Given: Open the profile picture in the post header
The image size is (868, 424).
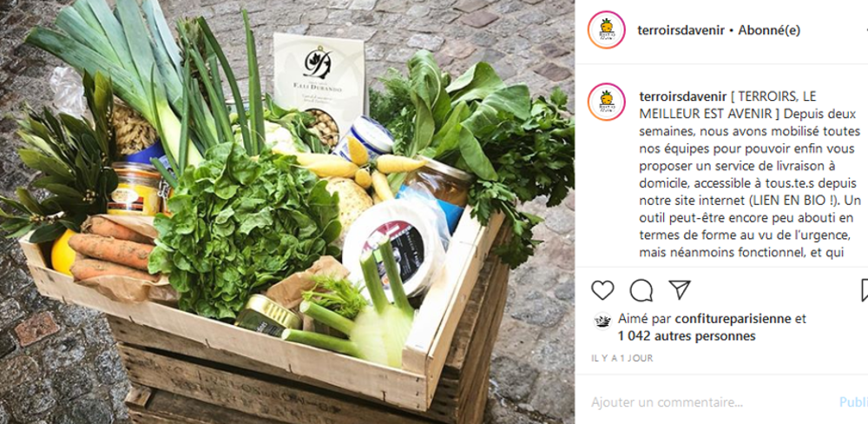Looking at the screenshot, I should pos(606,30).
